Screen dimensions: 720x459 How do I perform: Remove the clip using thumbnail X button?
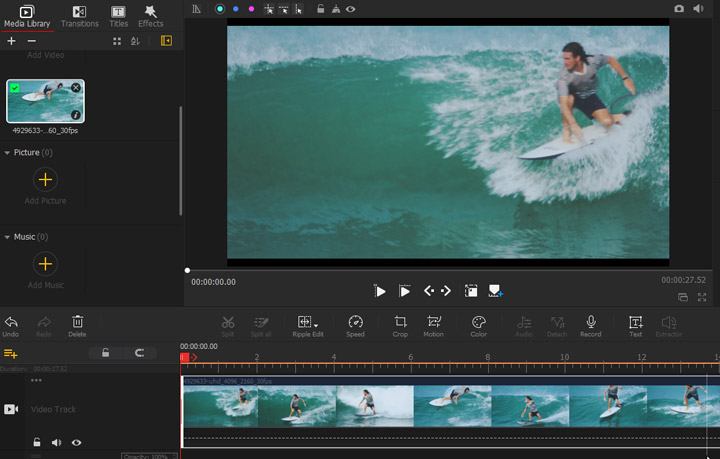click(x=76, y=87)
